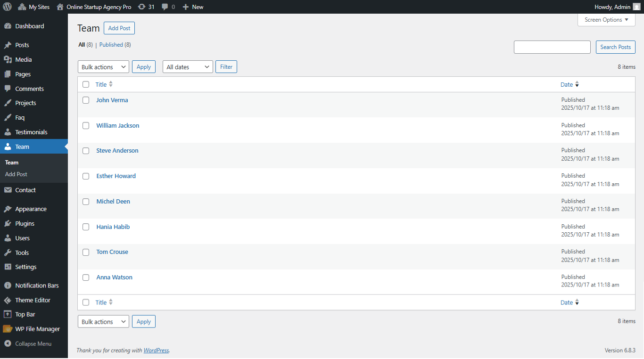Go to the Settings menu item
The height and width of the screenshot is (359, 644).
click(25, 267)
